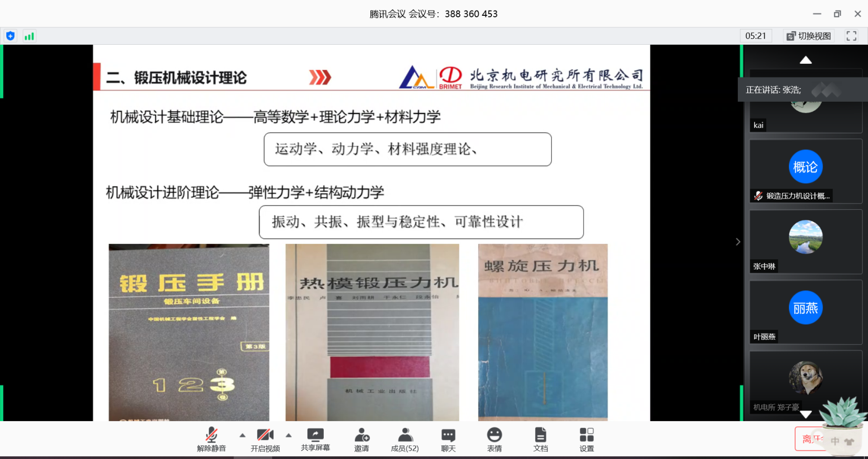
Task: Start sharing with 共享屏幕 icon
Action: point(315,439)
